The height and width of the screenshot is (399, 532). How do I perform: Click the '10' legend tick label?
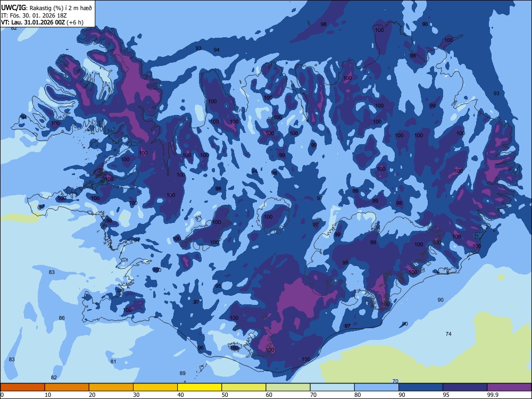48,395
